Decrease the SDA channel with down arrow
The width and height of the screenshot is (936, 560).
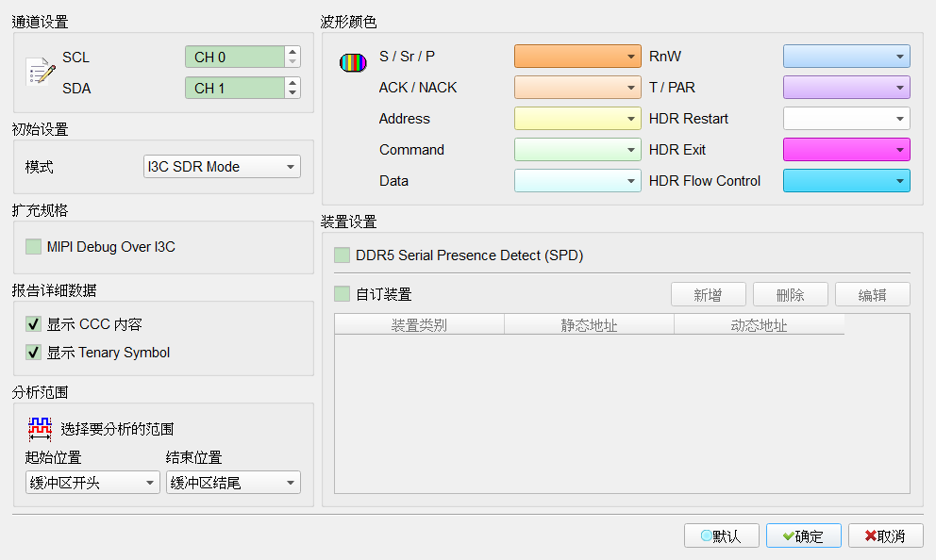[292, 93]
